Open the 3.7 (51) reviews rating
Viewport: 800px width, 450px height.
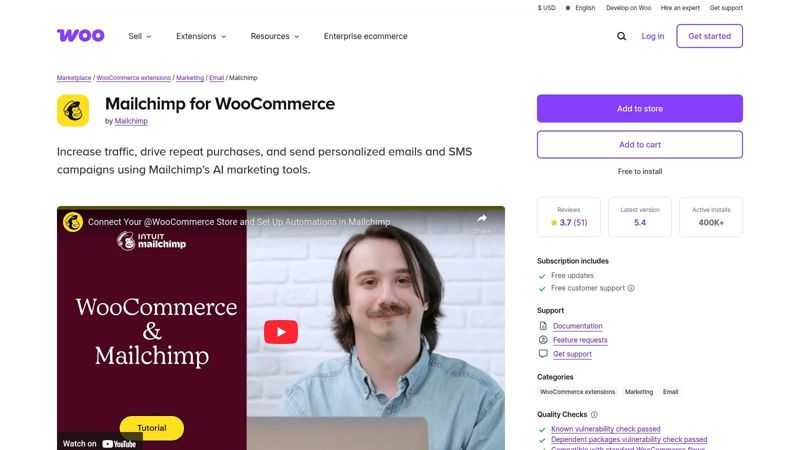click(568, 222)
